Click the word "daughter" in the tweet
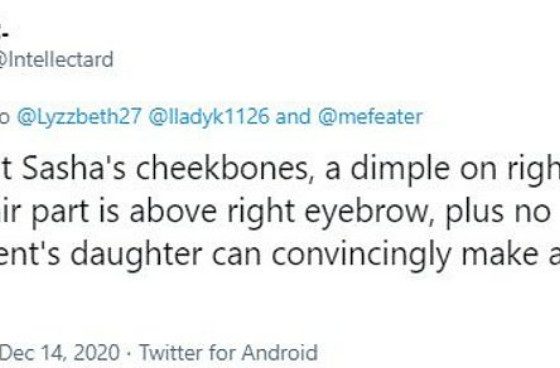560x368 pixels. [x=136, y=255]
